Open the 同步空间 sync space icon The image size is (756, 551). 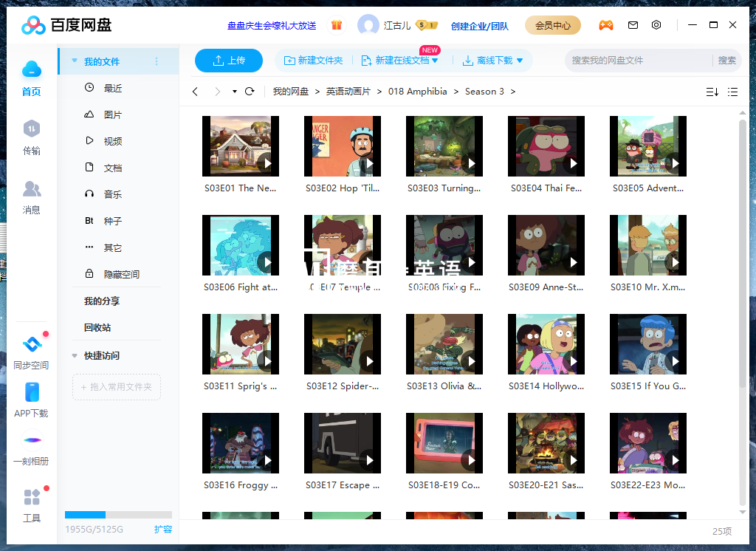pos(32,343)
